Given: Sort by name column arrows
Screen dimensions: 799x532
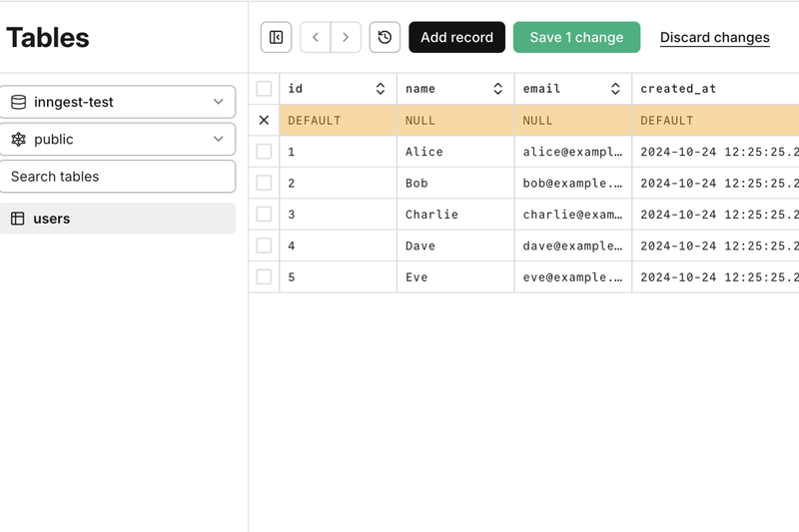Looking at the screenshot, I should [x=497, y=89].
